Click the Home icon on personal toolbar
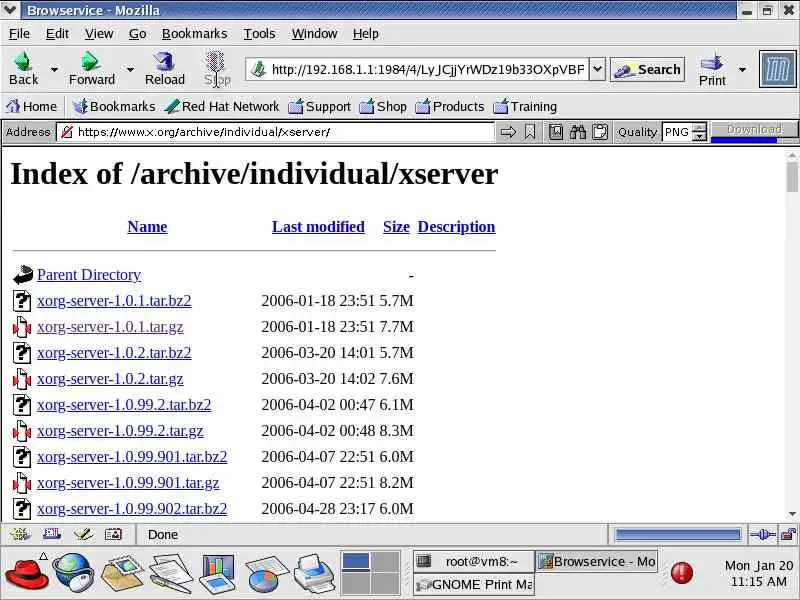The image size is (800, 600). 13,106
